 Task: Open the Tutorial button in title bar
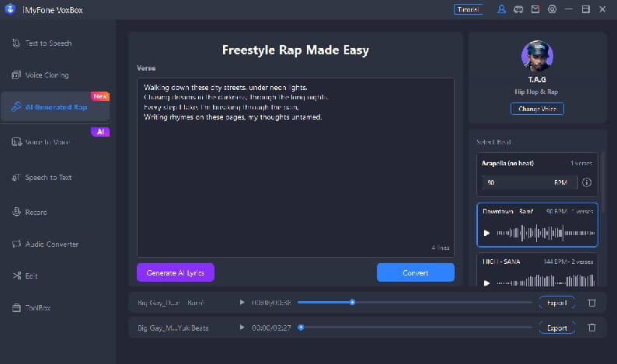tap(468, 9)
